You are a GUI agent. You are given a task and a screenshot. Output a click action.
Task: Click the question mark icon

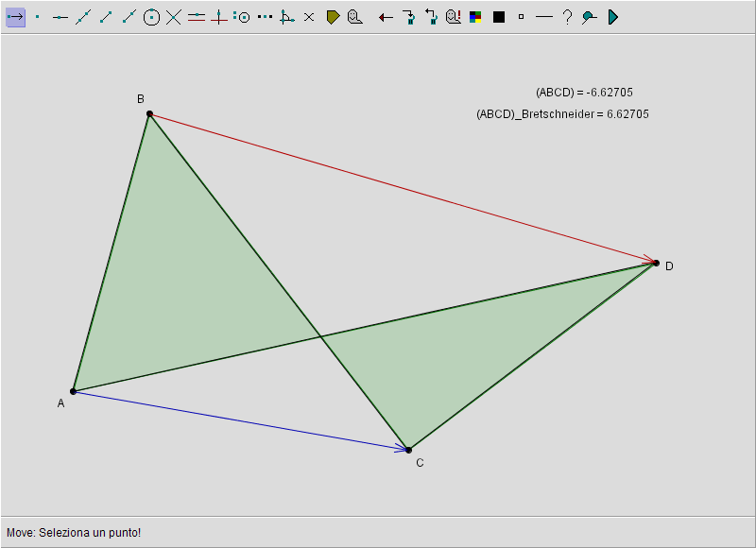568,17
